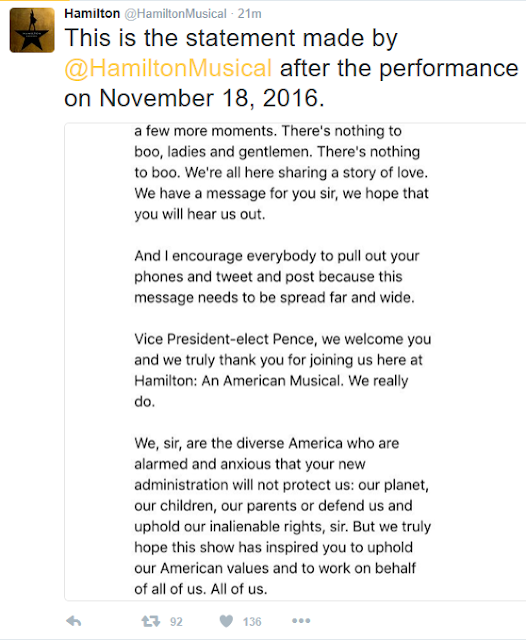The width and height of the screenshot is (526, 640).
Task: View the likes count of 136
Action: 252,622
